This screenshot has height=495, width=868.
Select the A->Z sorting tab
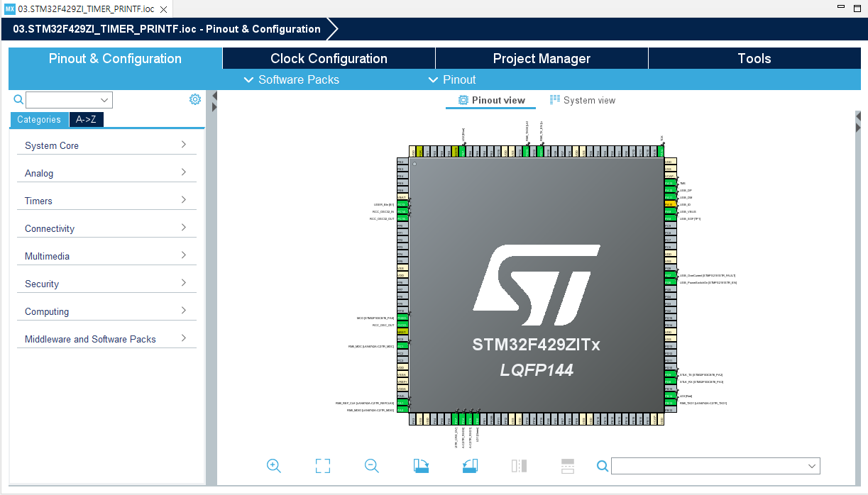(x=85, y=119)
